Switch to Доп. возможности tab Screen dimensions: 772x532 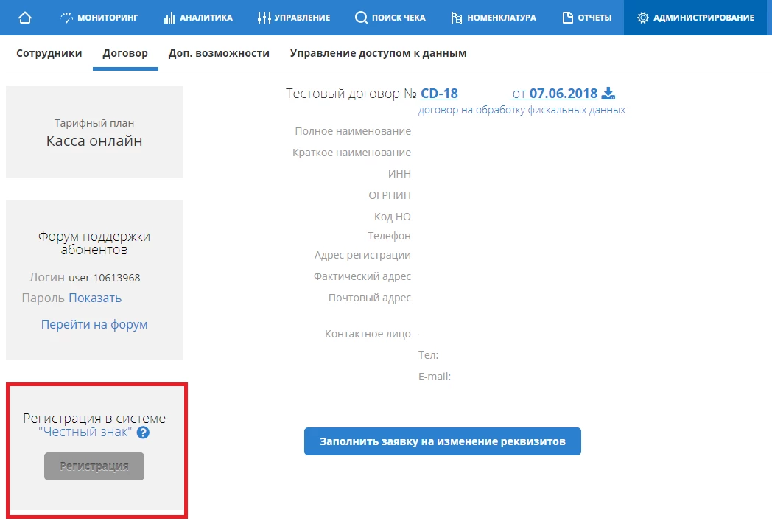[219, 53]
